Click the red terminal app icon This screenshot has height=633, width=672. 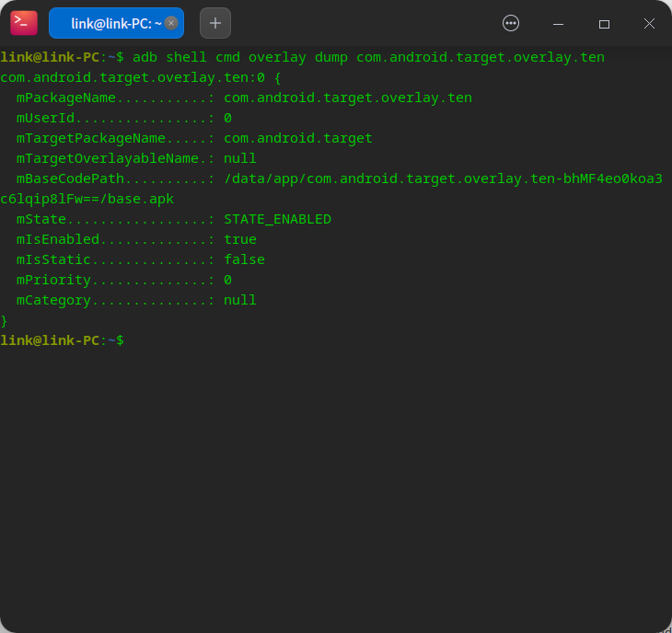[24, 23]
